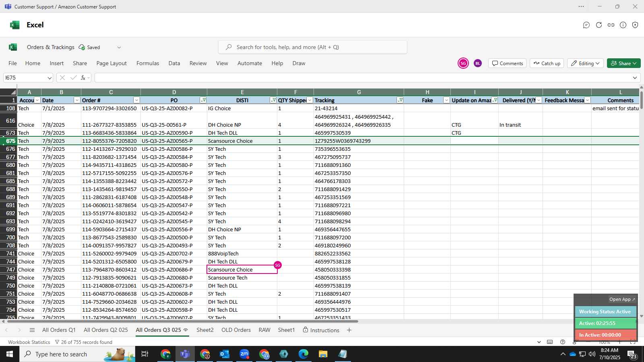Open Zoom from the taskbar
The height and width of the screenshot is (362, 644).
click(244, 354)
